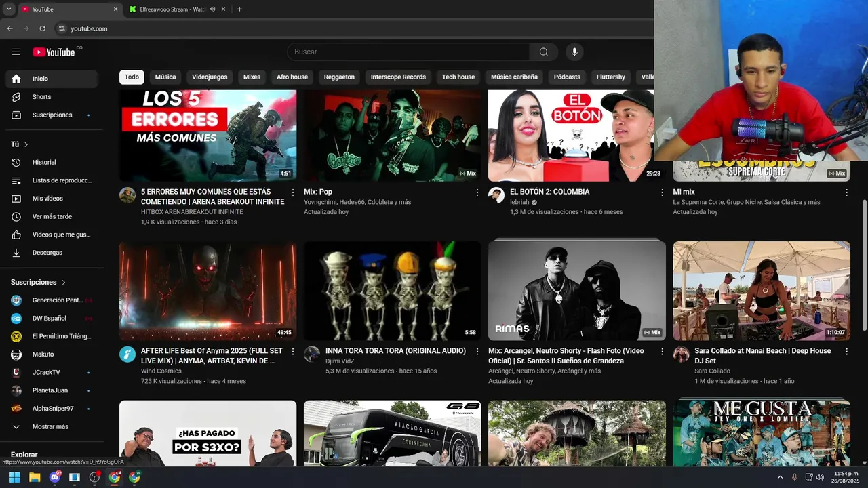Open PlanetaJuan subscription channel

[52, 390]
